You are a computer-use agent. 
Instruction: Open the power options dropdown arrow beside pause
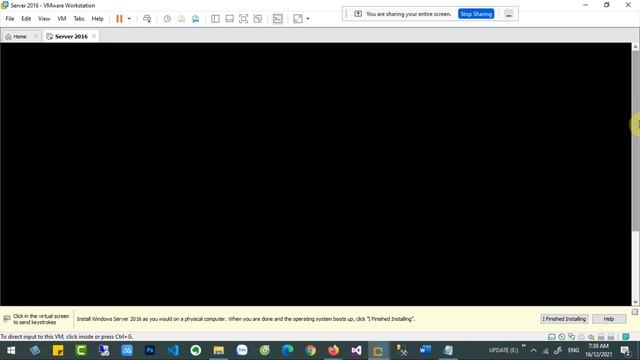(129, 19)
